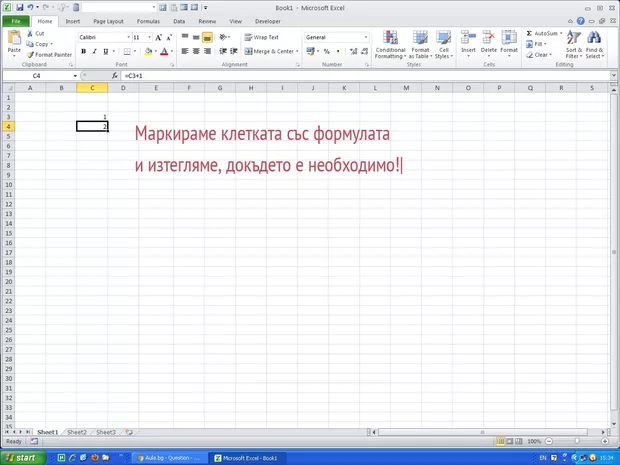Open Cell Styles gallery
The width and height of the screenshot is (620, 465).
[444, 45]
